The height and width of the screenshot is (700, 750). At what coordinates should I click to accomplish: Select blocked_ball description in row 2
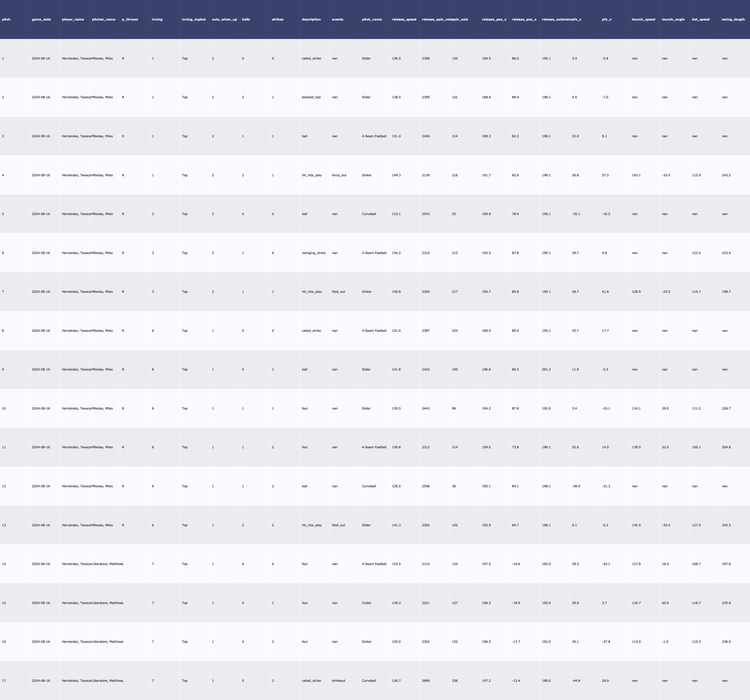(311, 97)
